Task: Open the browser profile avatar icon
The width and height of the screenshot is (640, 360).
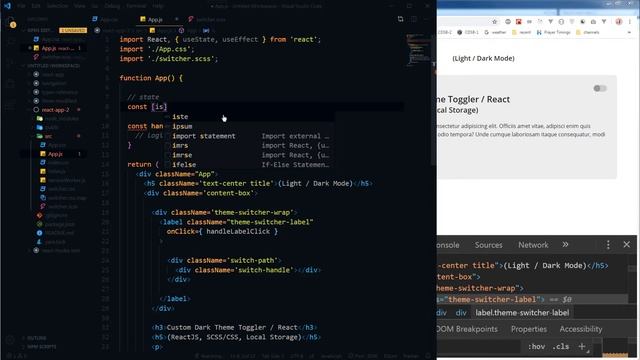Action: coord(619,22)
